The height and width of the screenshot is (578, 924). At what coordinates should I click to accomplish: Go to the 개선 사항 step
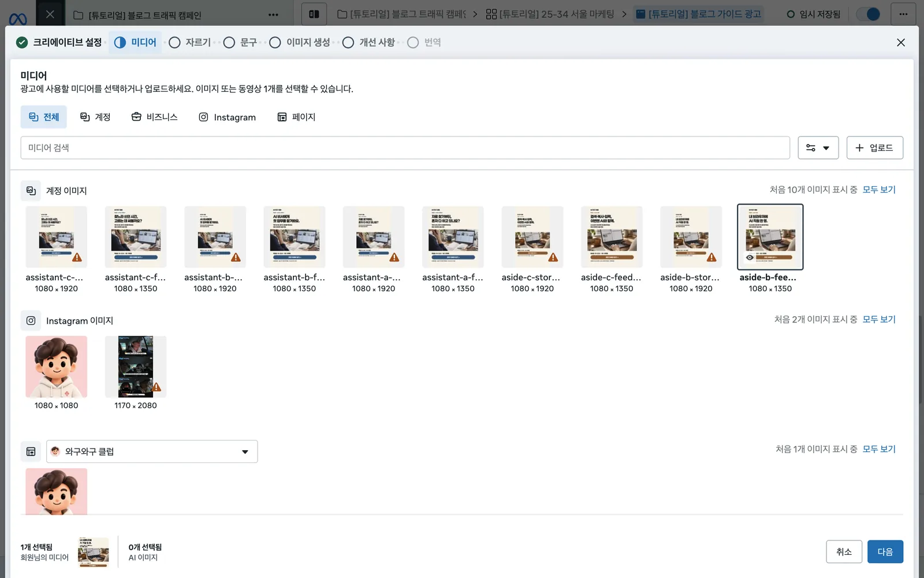click(x=369, y=42)
